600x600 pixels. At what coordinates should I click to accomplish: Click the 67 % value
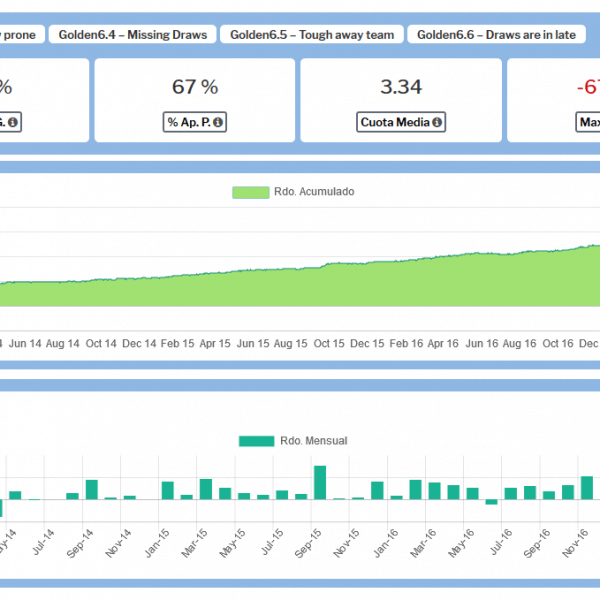195,87
